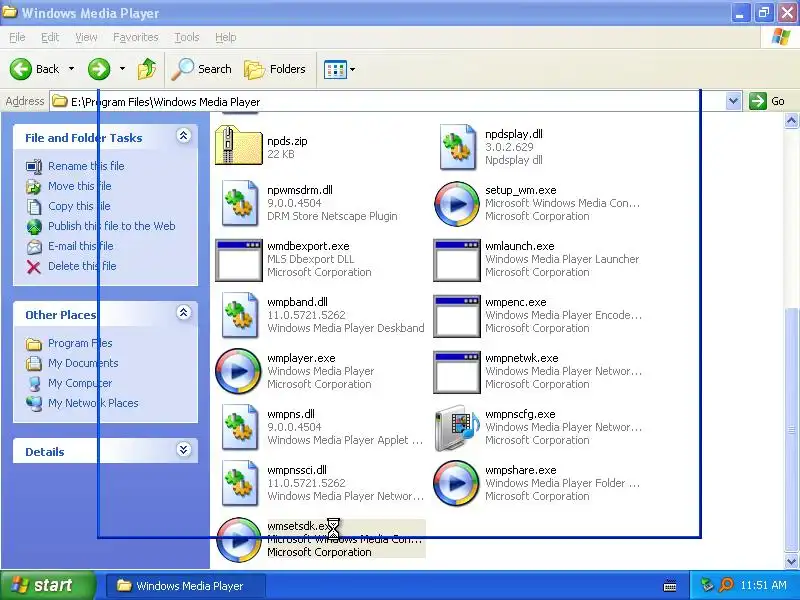Click the My Computer icon in Other Places

pos(34,383)
